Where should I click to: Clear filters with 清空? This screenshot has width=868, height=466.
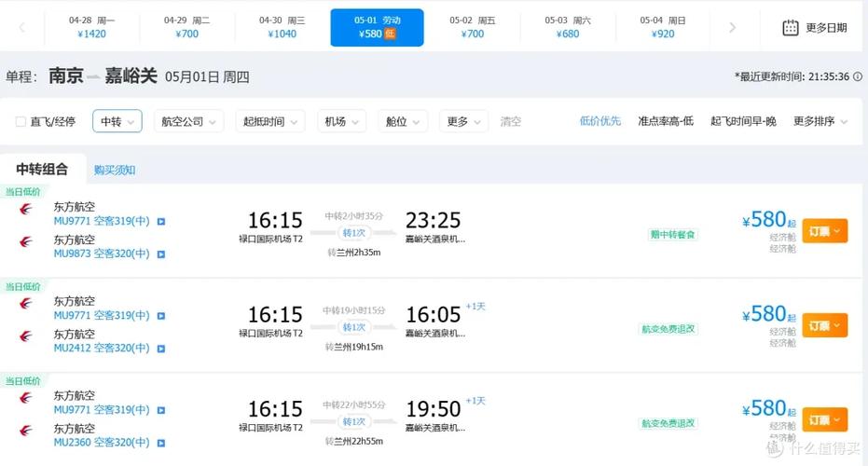(x=510, y=121)
